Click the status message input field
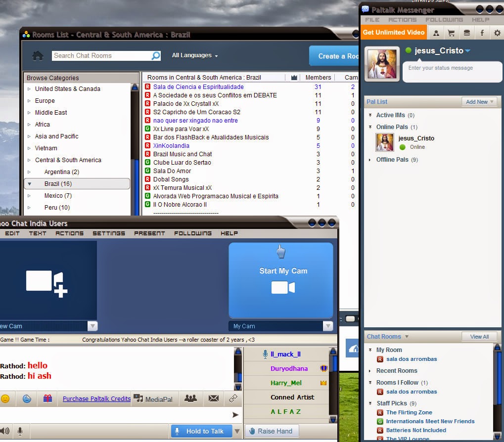 pyautogui.click(x=452, y=72)
